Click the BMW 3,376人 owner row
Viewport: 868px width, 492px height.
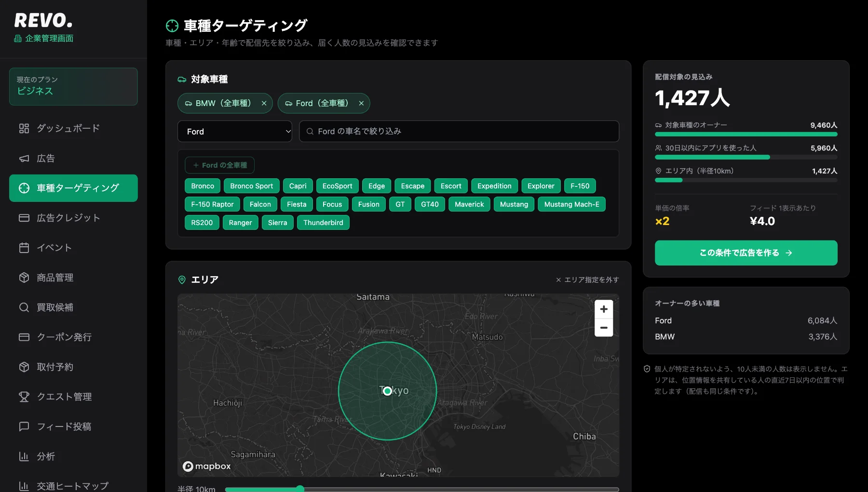(x=746, y=337)
